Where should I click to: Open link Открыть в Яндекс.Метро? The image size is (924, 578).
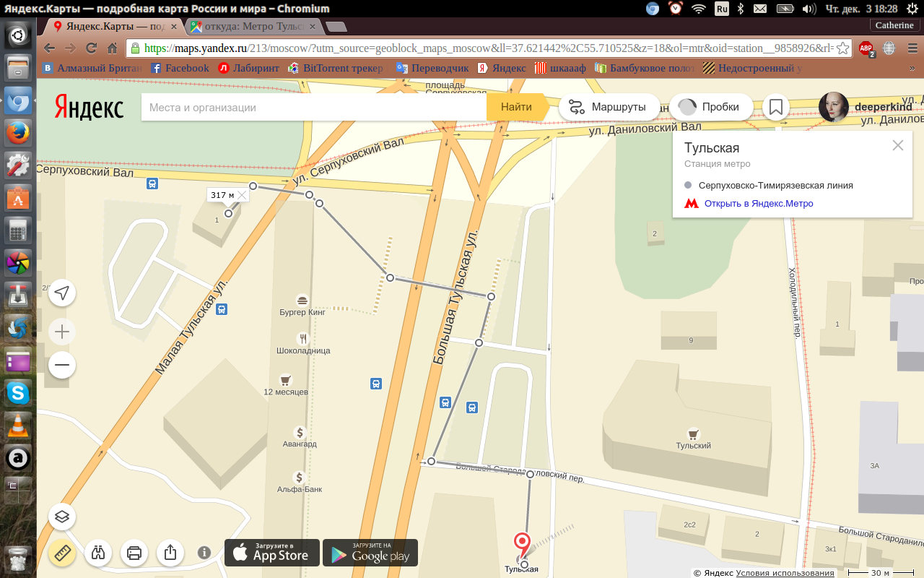(x=759, y=204)
